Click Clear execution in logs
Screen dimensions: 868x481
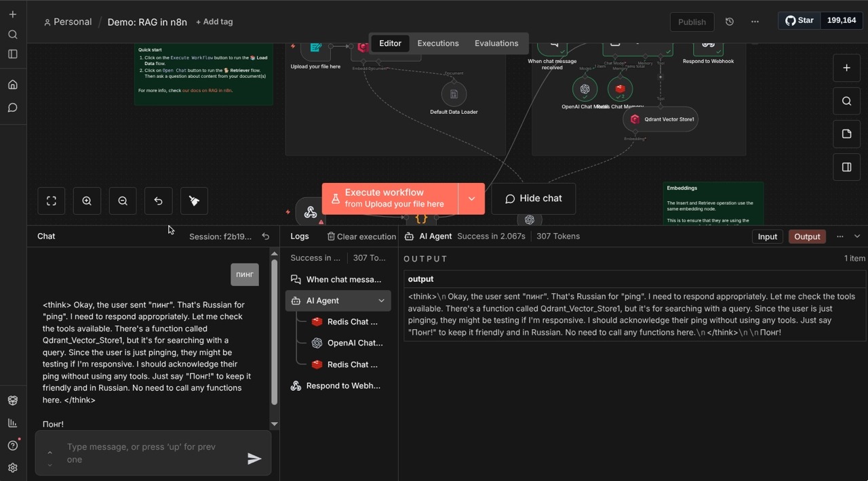coord(361,236)
